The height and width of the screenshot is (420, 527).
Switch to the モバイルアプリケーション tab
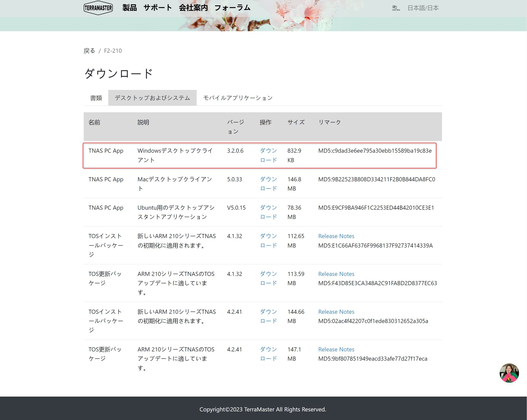coord(238,98)
